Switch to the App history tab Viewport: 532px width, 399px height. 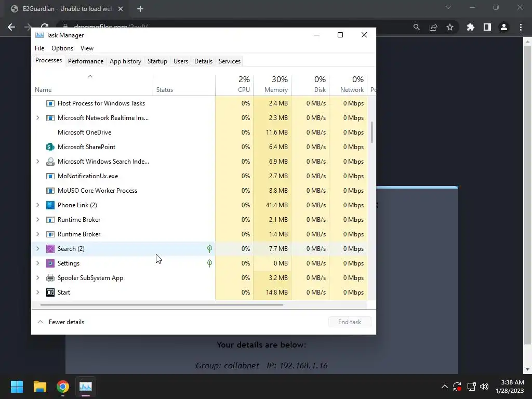125,61
